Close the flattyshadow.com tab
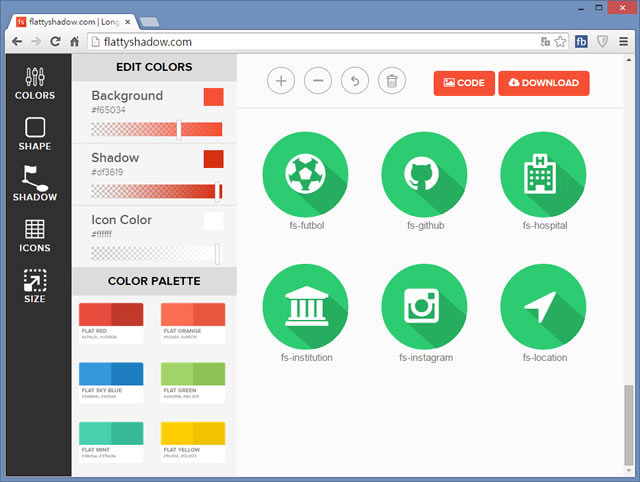Screen dimensions: 640x482 pos(128,22)
